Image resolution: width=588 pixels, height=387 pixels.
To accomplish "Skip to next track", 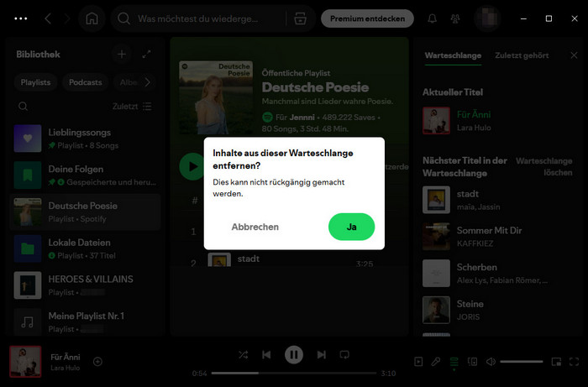I will [321, 354].
